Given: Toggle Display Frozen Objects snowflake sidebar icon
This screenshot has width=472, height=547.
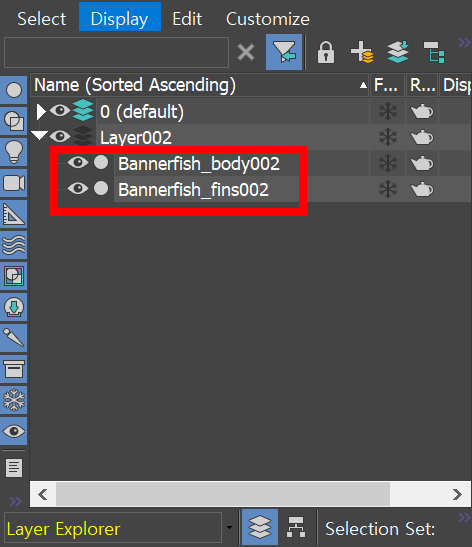Looking at the screenshot, I should tap(14, 400).
